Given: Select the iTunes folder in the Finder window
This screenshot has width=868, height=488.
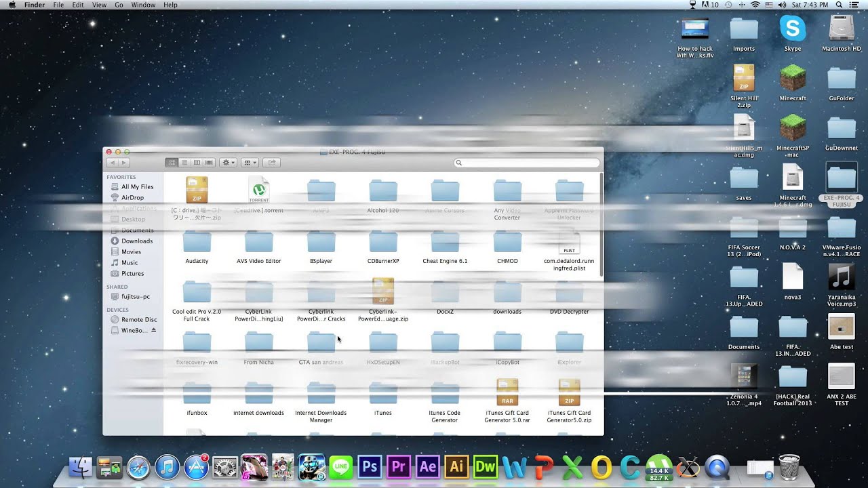Looking at the screenshot, I should [383, 394].
